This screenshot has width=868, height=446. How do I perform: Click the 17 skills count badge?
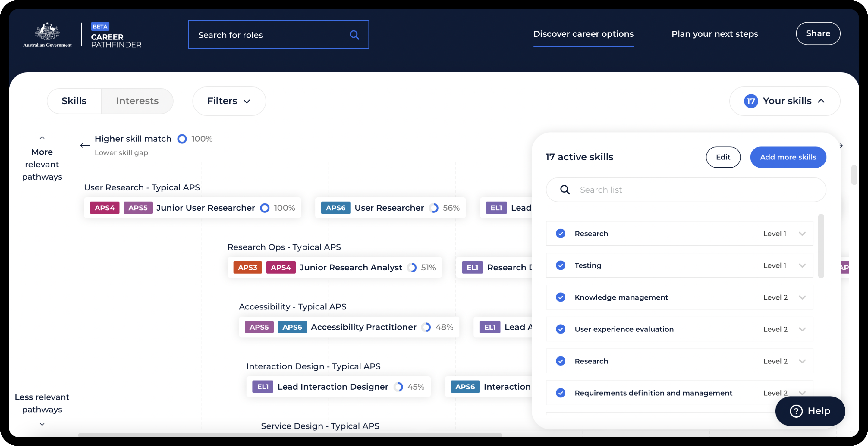point(751,101)
